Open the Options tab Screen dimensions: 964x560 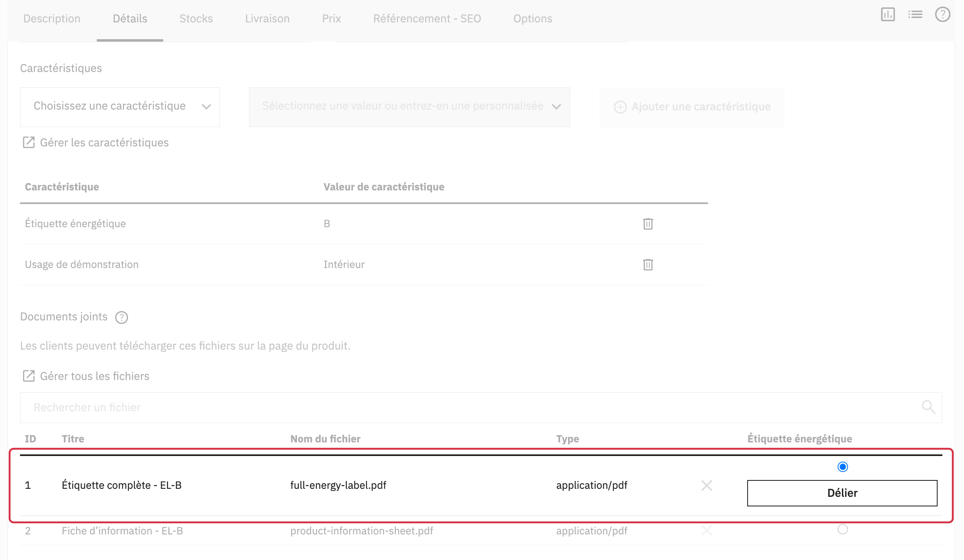(533, 19)
